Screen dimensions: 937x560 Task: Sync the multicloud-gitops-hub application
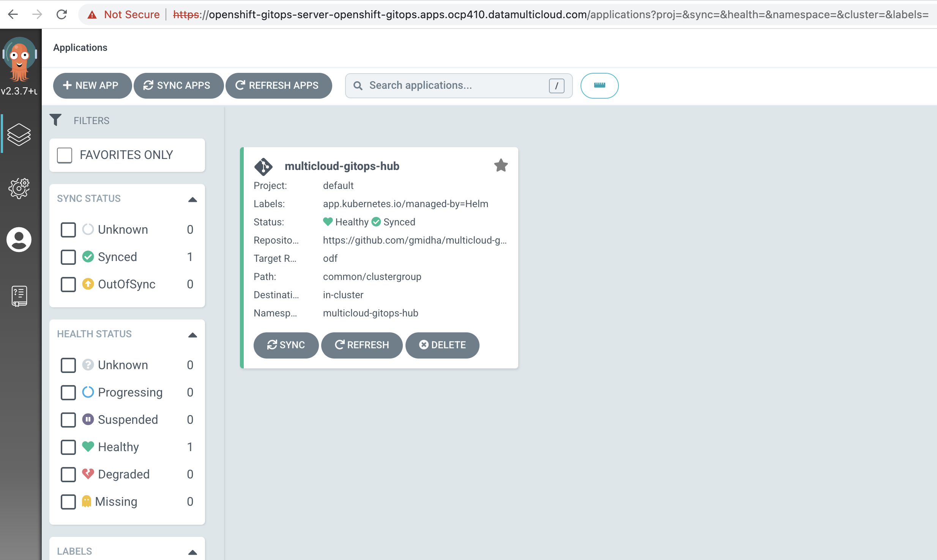286,345
